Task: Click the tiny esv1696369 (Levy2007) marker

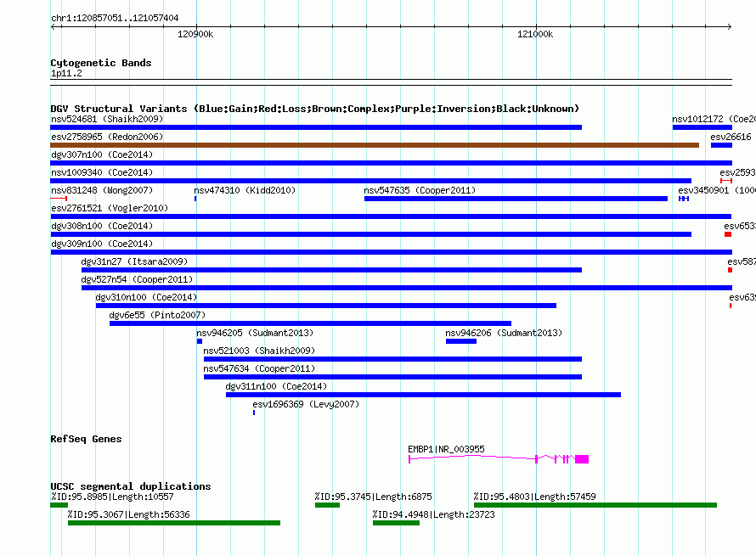Action: 254,413
